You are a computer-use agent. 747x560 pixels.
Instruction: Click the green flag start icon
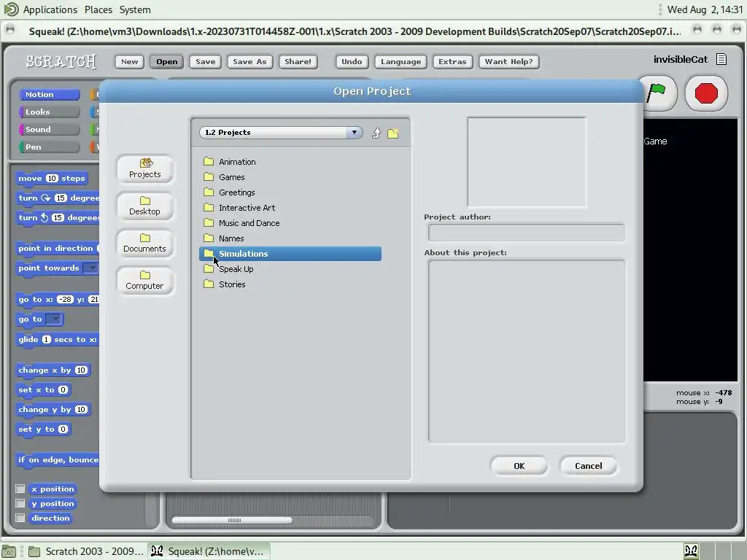tap(657, 92)
